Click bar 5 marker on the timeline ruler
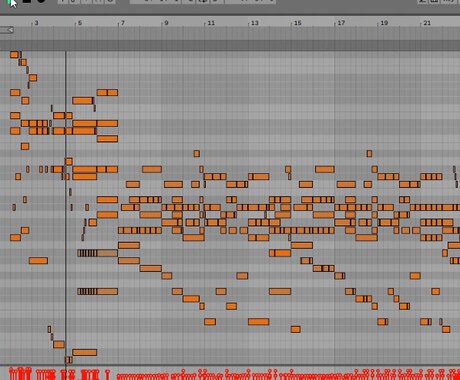This screenshot has width=460, height=380. [80, 23]
